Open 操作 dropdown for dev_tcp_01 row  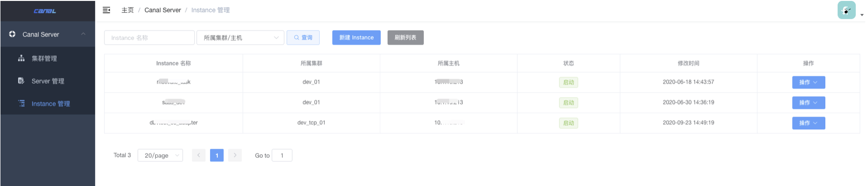(x=809, y=123)
